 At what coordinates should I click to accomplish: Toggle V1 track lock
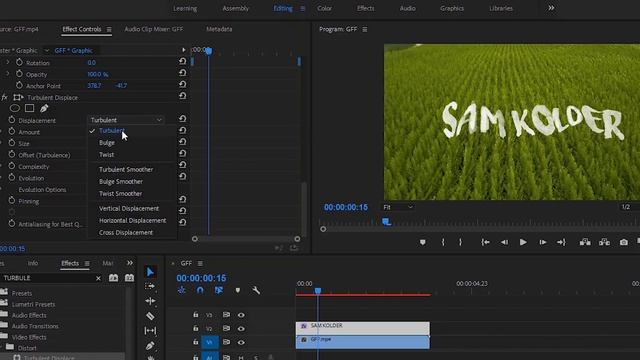[x=196, y=342]
